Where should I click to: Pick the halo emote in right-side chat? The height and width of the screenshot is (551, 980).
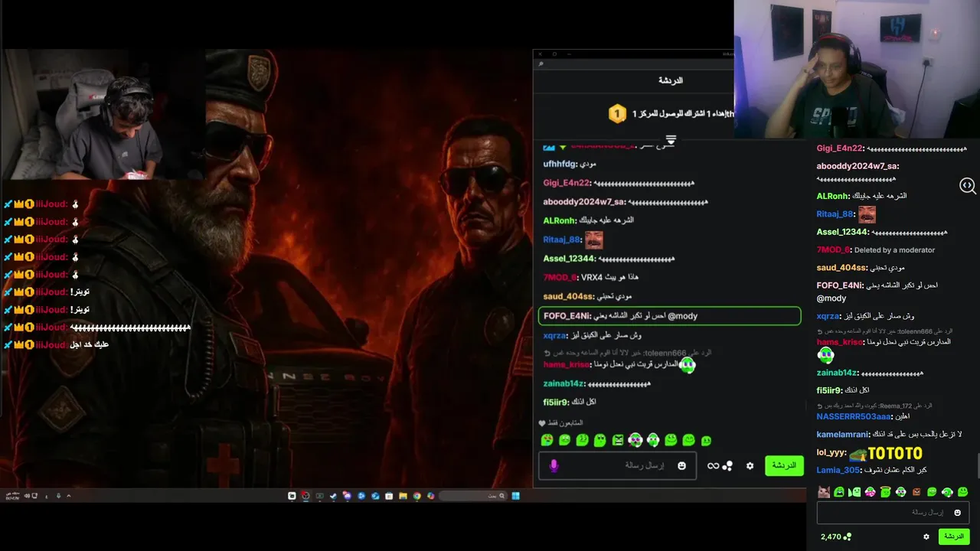click(x=885, y=492)
